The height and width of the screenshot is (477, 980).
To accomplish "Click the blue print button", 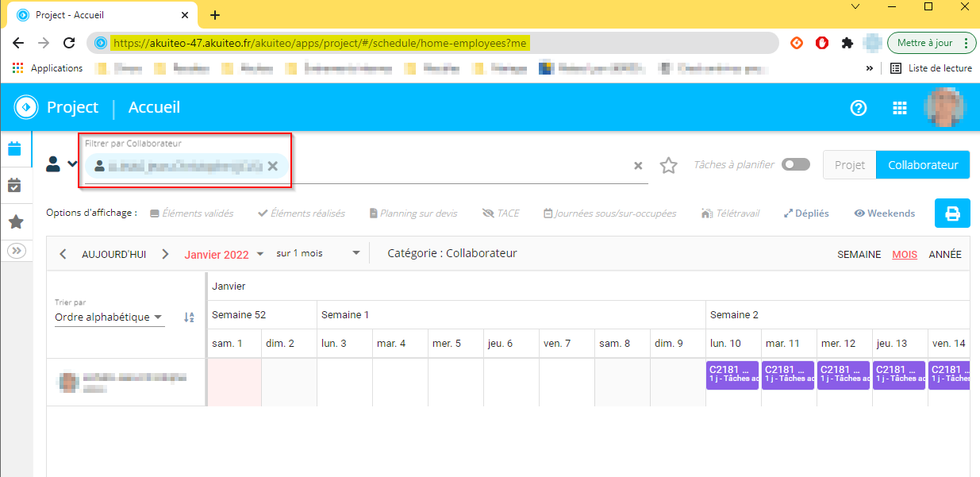I will (x=952, y=213).
